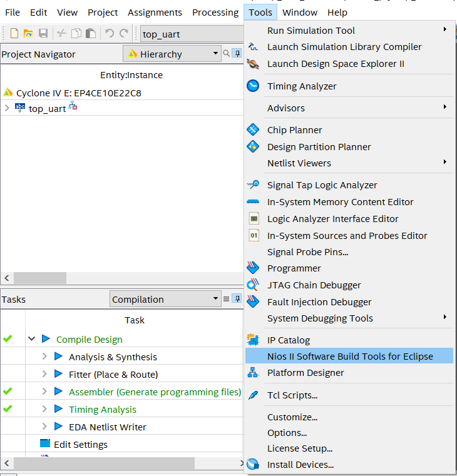This screenshot has height=476, width=457.
Task: Click the IP Catalog icon
Action: tap(253, 340)
